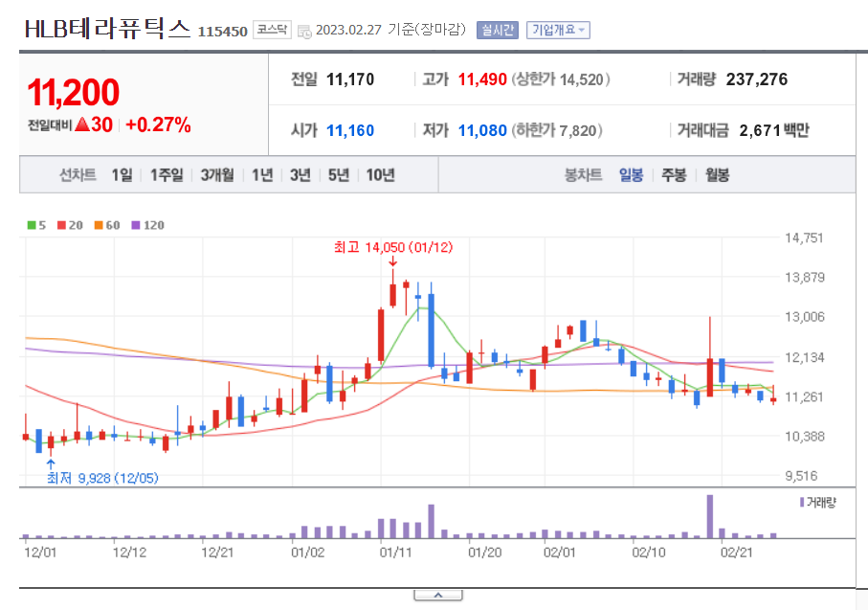Click the 13,006 price axis label
868x610 pixels.
[x=804, y=316]
